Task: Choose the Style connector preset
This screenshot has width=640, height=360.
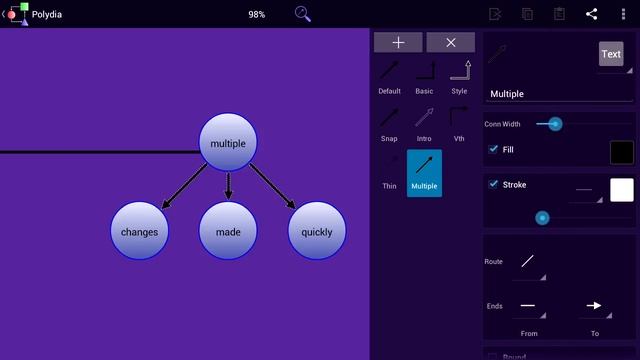Action: pyautogui.click(x=459, y=78)
